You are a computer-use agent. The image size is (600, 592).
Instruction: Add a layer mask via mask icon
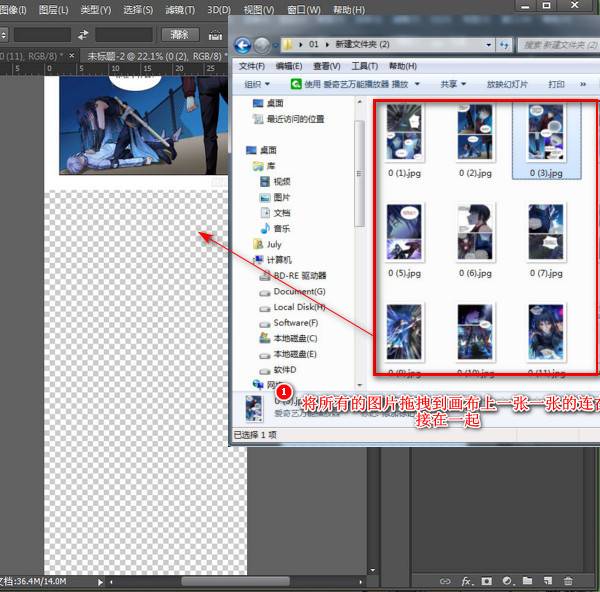487,581
